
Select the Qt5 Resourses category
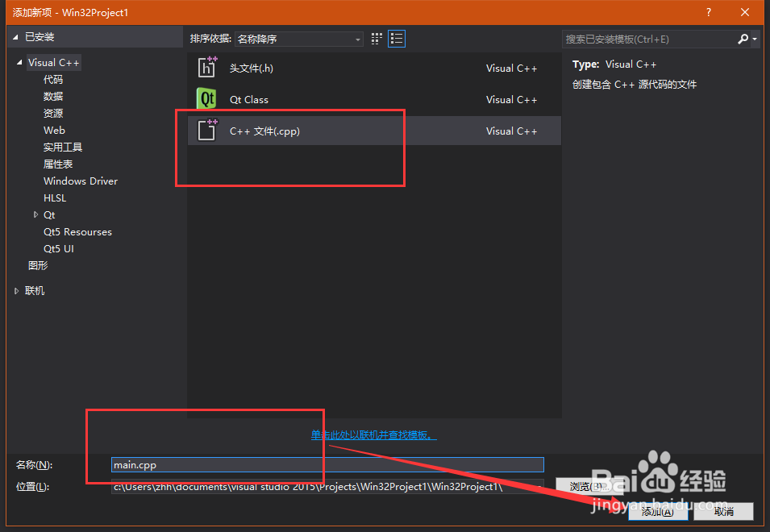coord(77,231)
